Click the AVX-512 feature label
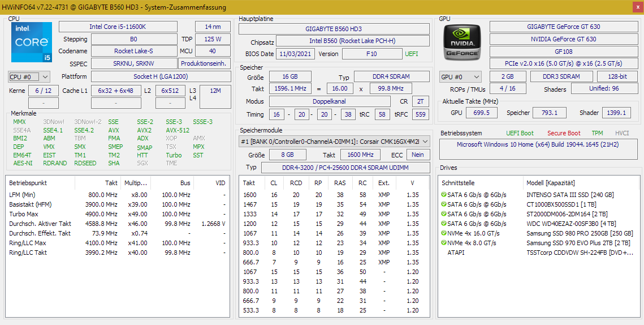This screenshot has height=325, width=644. coord(178,130)
